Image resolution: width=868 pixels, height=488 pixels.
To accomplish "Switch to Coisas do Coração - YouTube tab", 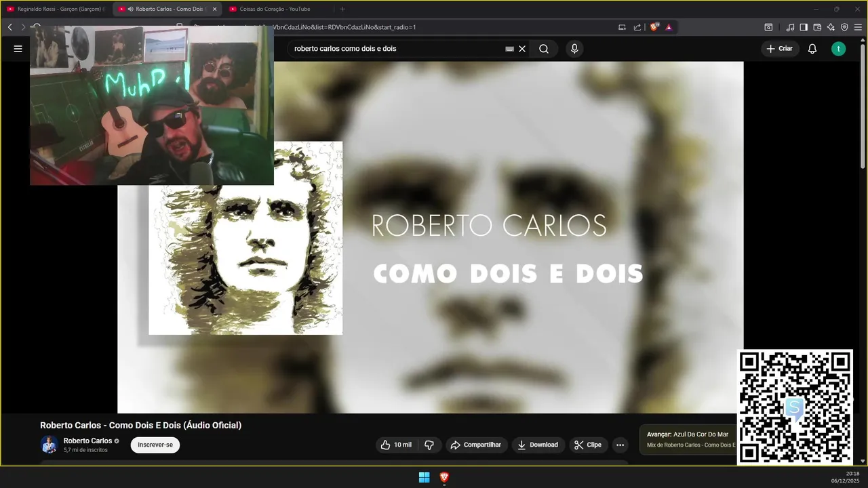I will pyautogui.click(x=278, y=9).
